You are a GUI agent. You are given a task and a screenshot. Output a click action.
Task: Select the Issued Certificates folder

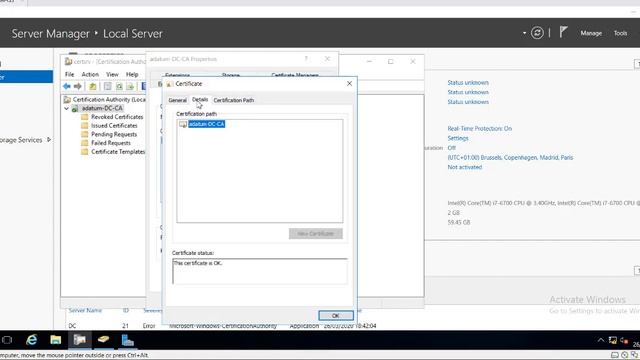[x=114, y=125]
